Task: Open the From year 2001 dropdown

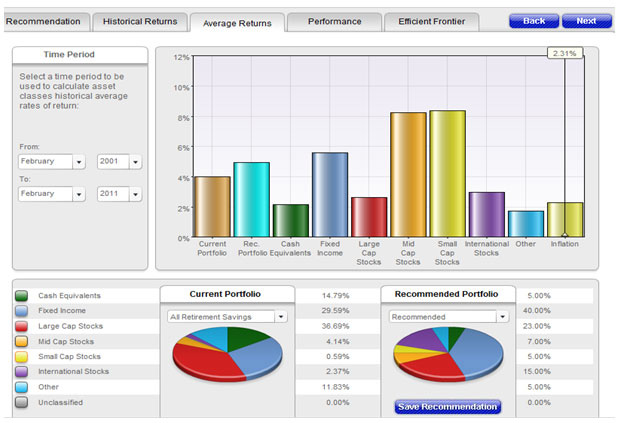Action: [x=119, y=162]
